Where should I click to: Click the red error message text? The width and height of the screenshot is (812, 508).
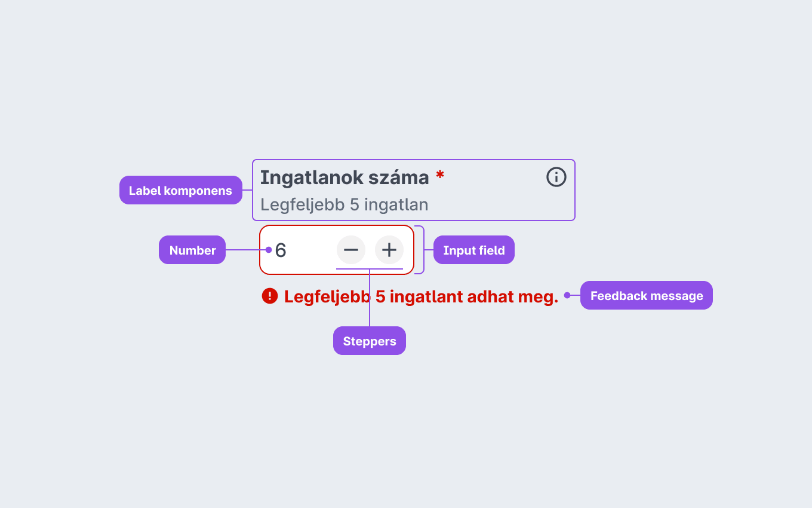(421, 296)
